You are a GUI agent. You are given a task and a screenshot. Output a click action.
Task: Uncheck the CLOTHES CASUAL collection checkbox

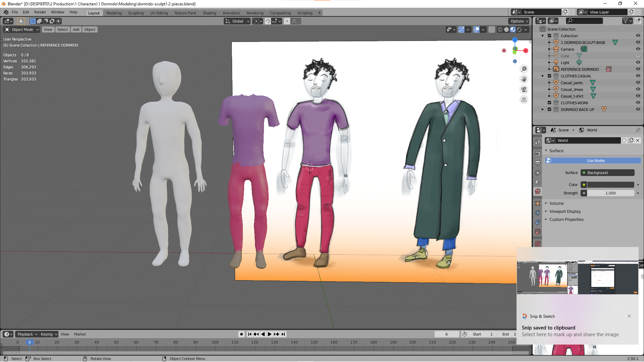549,76
